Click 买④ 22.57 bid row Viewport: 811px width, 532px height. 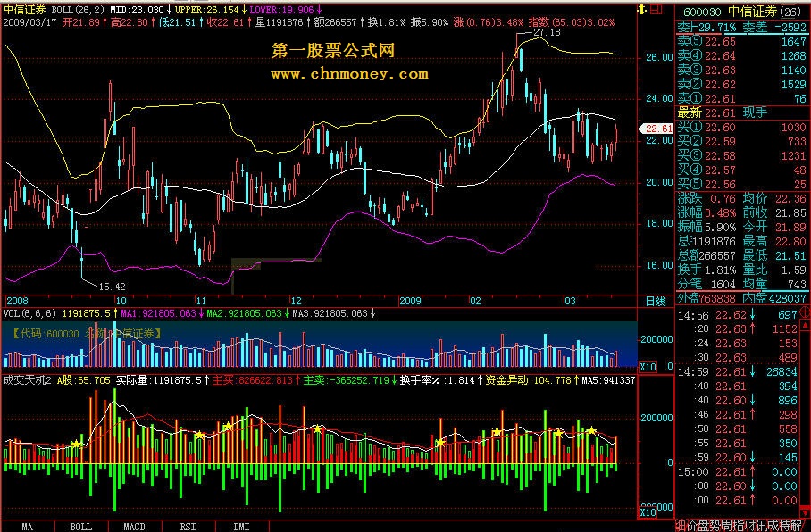742,170
